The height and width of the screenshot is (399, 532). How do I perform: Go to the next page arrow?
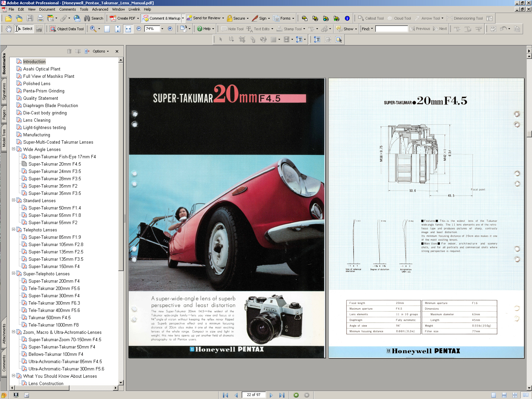(271, 395)
